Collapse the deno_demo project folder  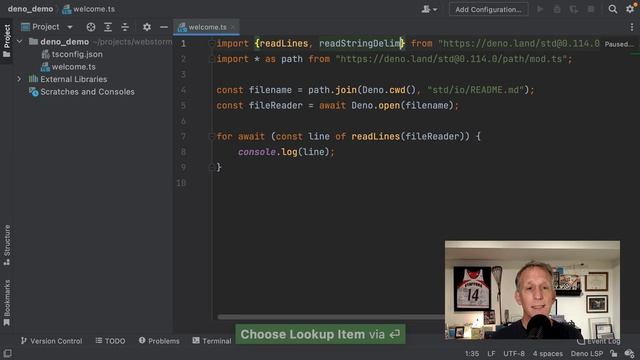tap(19, 42)
